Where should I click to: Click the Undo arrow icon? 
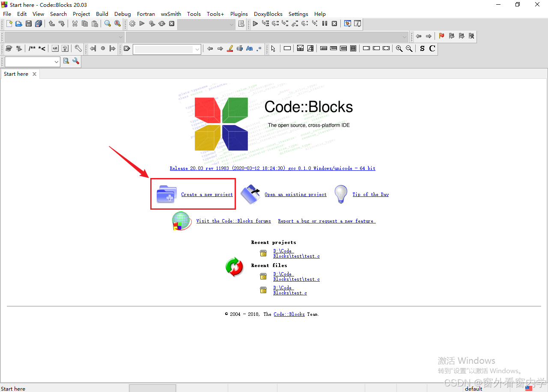tap(52, 24)
